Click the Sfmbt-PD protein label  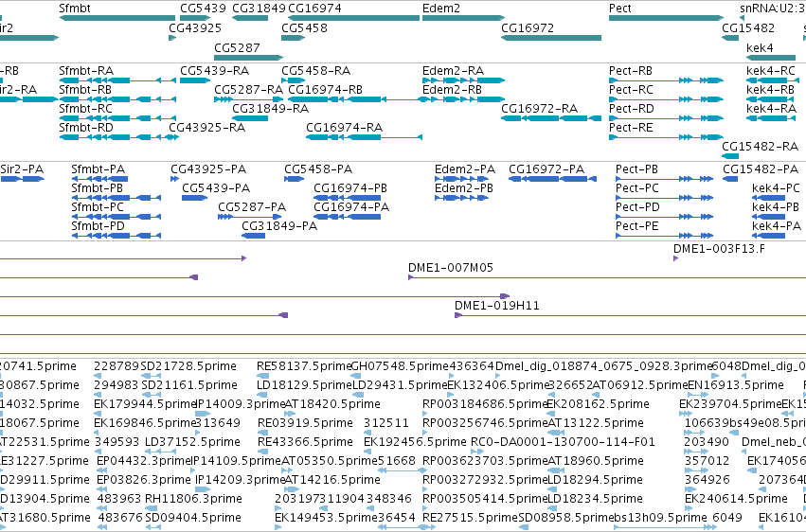(x=99, y=226)
